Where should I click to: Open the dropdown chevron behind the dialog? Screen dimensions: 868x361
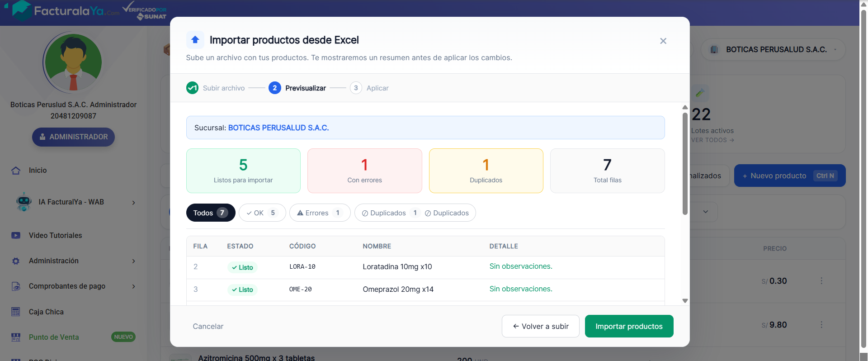(x=705, y=212)
